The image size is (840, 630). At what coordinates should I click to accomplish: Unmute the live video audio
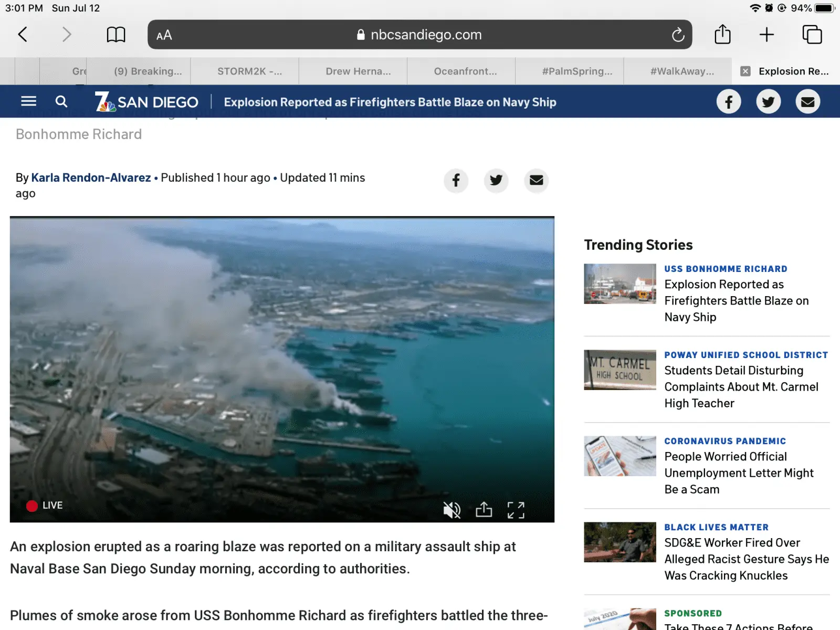coord(451,509)
